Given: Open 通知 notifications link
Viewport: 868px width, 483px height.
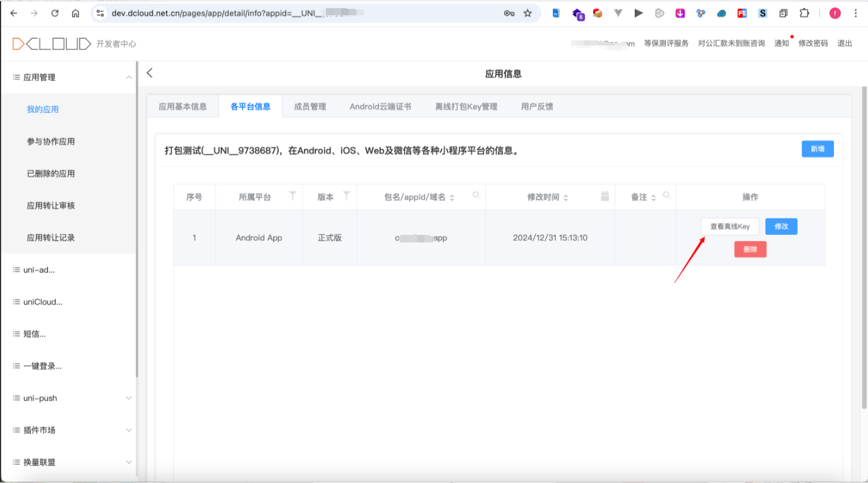Looking at the screenshot, I should [782, 44].
